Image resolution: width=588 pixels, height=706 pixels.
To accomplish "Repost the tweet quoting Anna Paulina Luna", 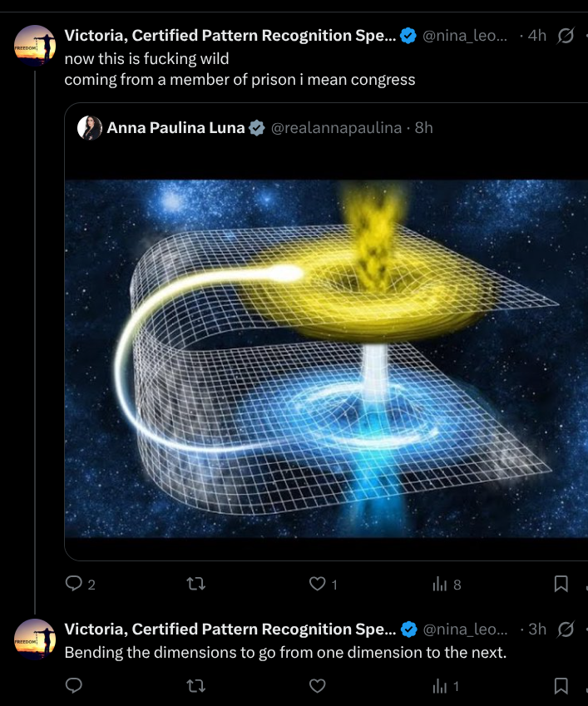I will click(196, 584).
